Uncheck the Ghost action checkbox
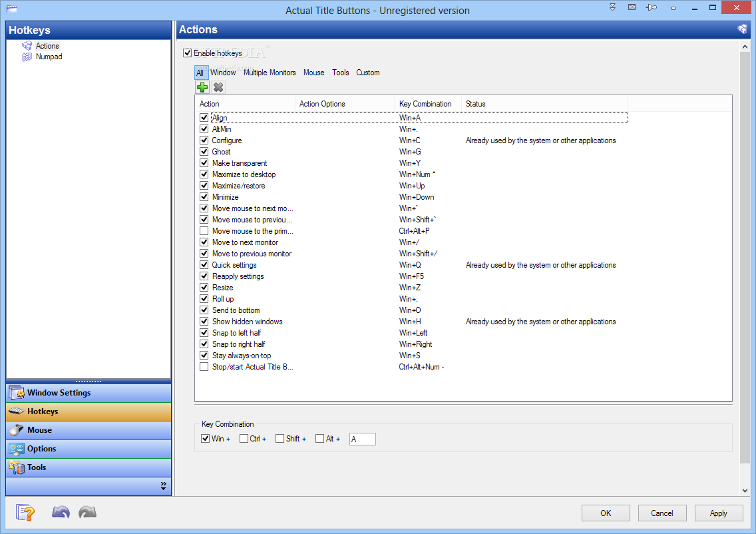 point(204,151)
